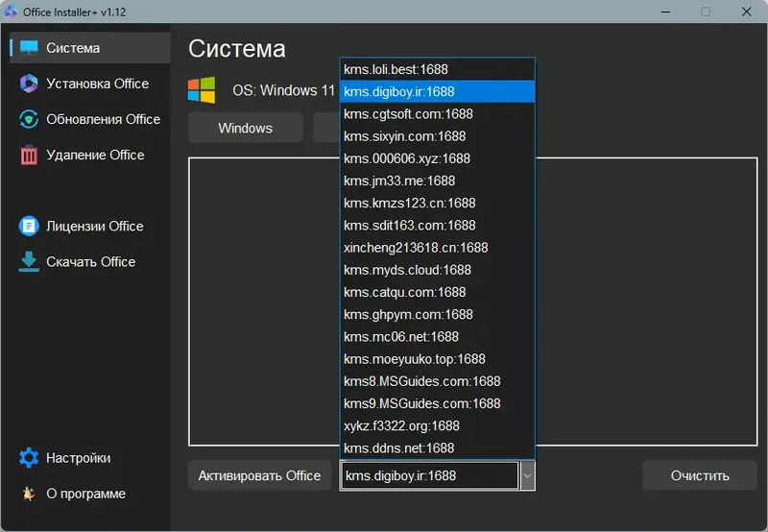768x532 pixels.
Task: Choose kms.cgtsoft.com:1688 server
Action: (438, 114)
